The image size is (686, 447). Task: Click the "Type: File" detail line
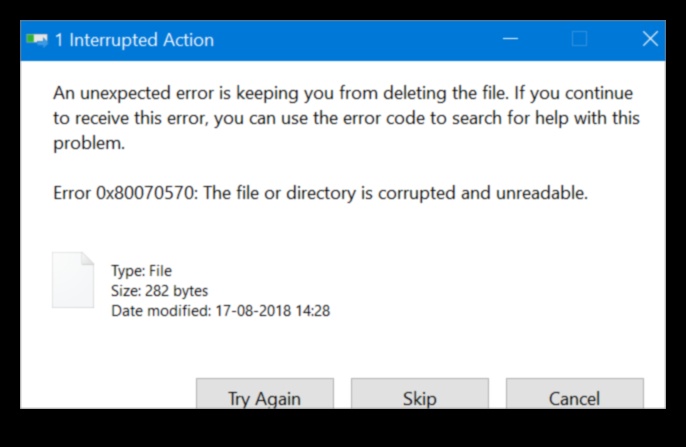pos(141,270)
